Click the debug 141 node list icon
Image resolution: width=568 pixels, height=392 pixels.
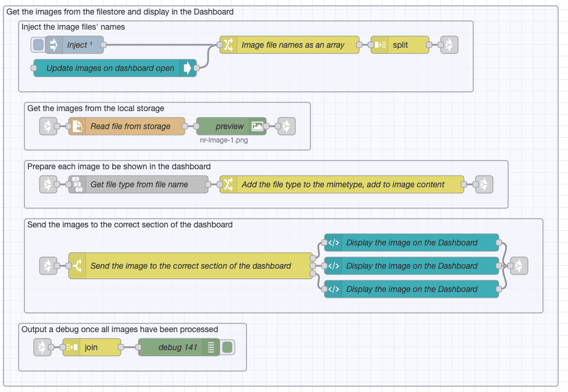[211, 348]
